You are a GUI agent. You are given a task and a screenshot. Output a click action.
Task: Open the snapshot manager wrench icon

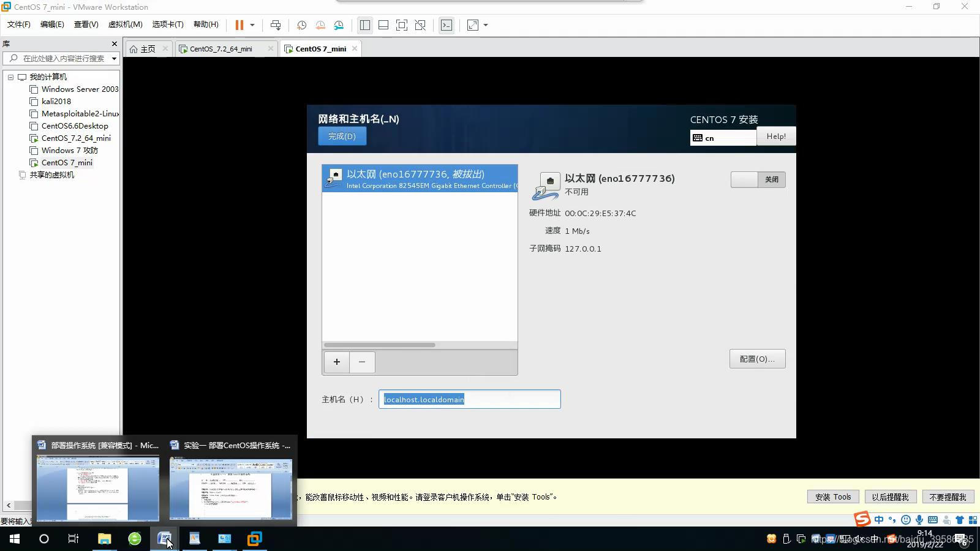tap(339, 25)
